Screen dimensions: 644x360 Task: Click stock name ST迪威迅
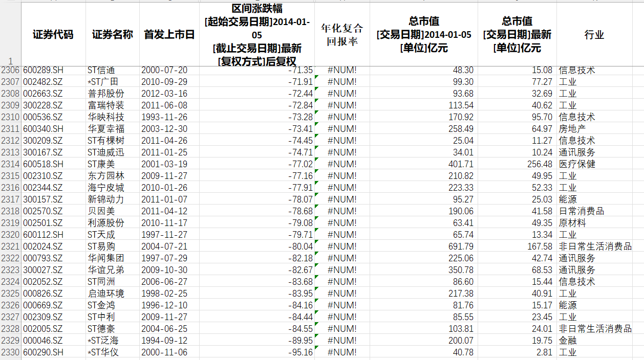click(106, 152)
